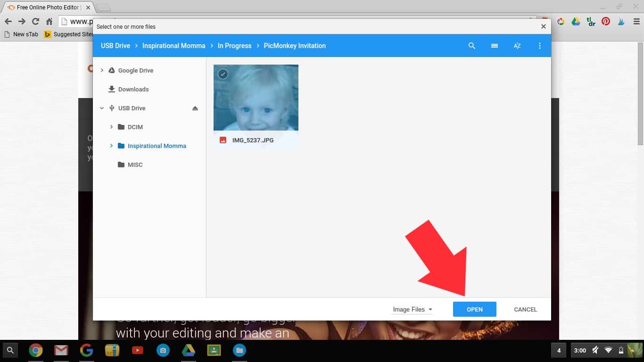Eject the USB Drive
The height and width of the screenshot is (362, 644).
point(195,108)
